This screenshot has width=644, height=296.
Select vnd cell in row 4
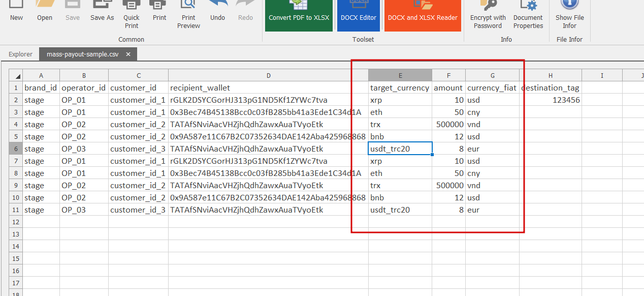(x=492, y=124)
